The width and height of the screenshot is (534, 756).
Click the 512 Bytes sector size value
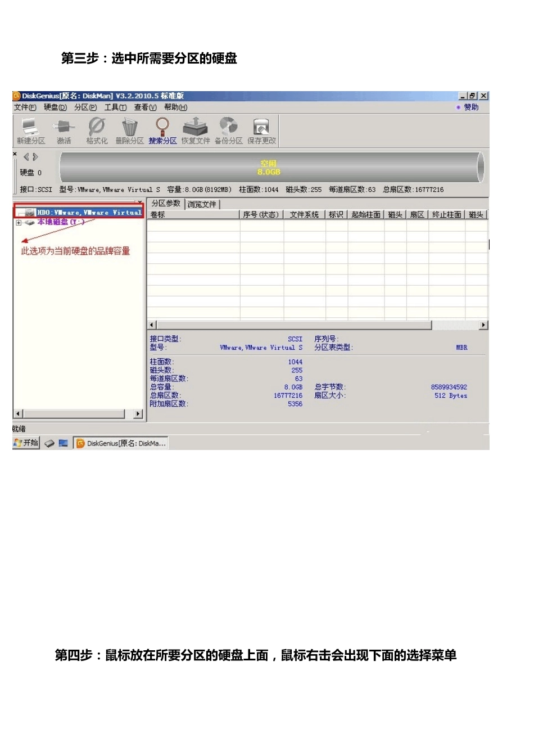(451, 395)
